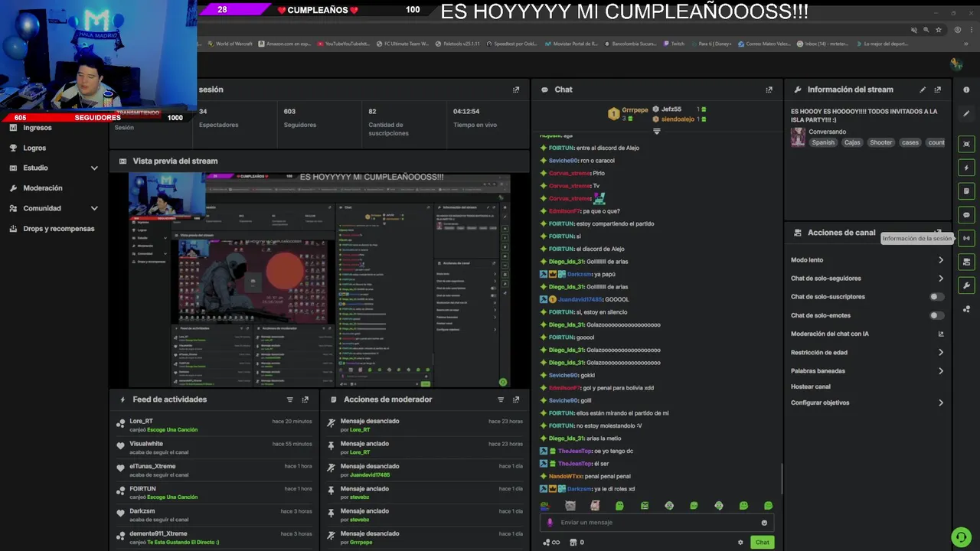This screenshot has height=551, width=980.
Task: Collapse chat header arrow below viewer badges
Action: (x=656, y=132)
